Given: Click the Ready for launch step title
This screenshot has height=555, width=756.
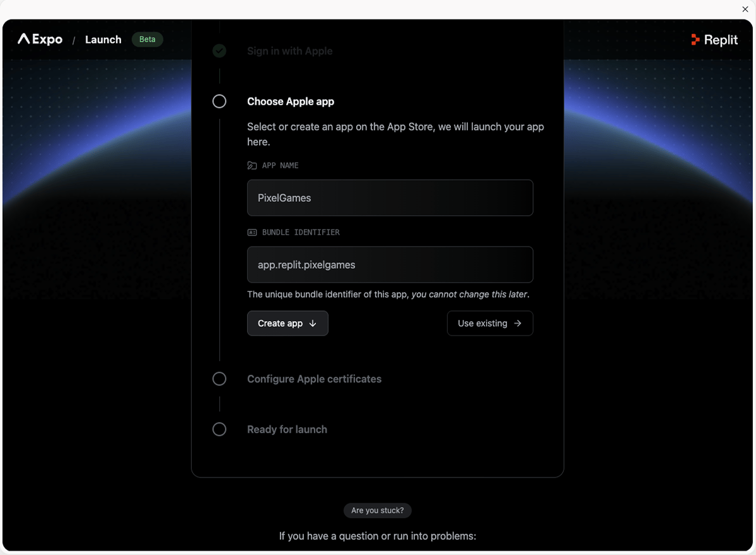Looking at the screenshot, I should pyautogui.click(x=287, y=429).
